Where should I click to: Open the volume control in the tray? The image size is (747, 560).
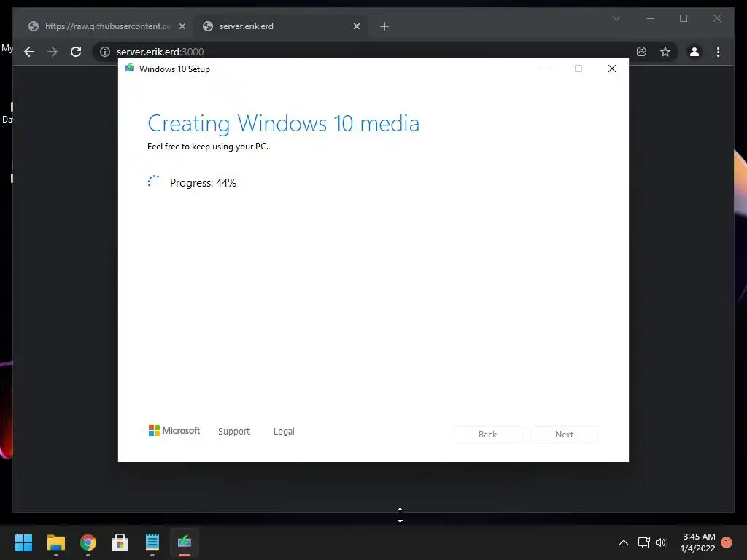(661, 542)
